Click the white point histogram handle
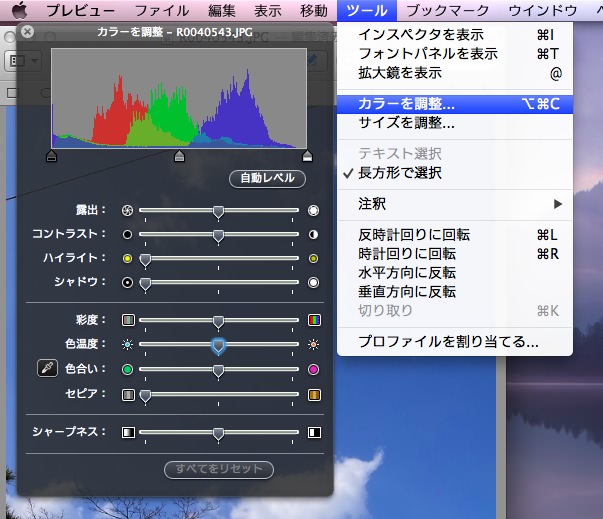Viewport: 603px width, 519px height. (307, 156)
